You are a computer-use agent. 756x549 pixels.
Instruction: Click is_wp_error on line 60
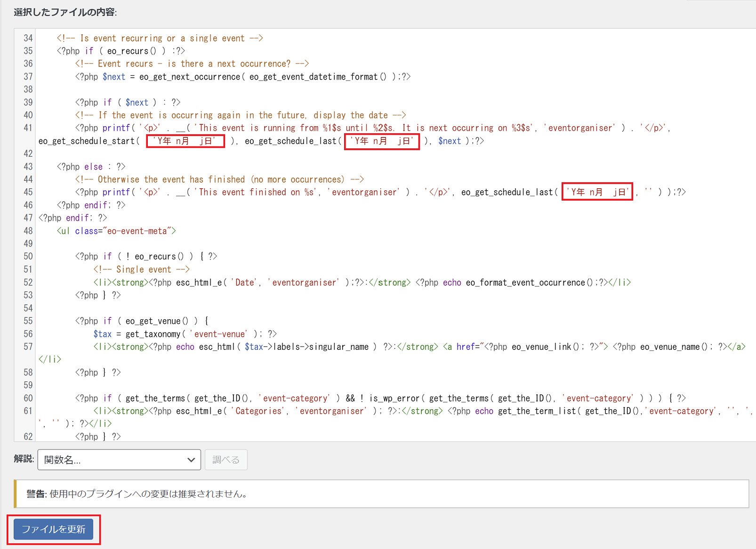click(394, 398)
